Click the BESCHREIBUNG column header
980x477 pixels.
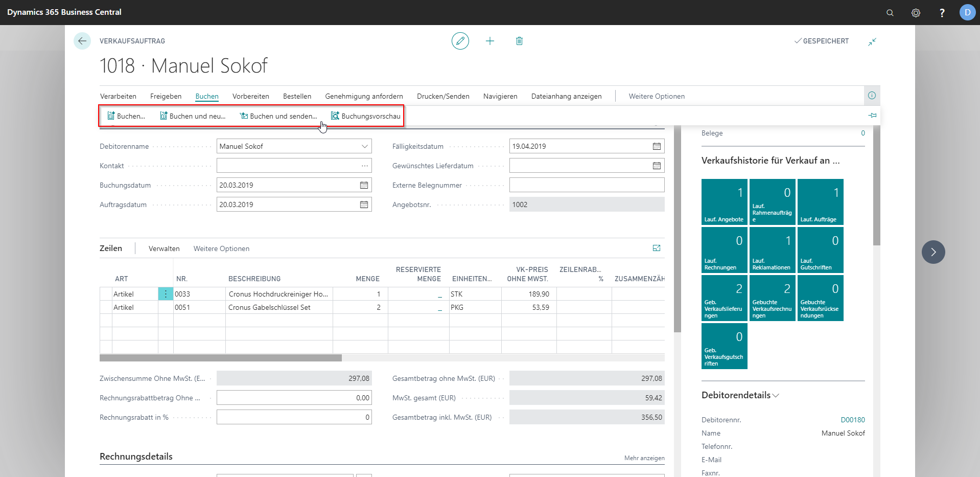254,279
